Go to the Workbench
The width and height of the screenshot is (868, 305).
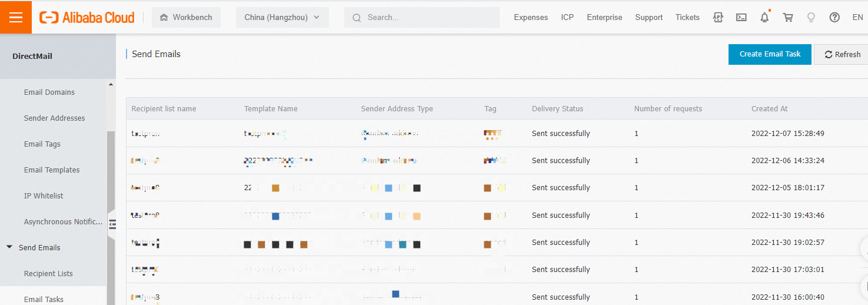[186, 18]
